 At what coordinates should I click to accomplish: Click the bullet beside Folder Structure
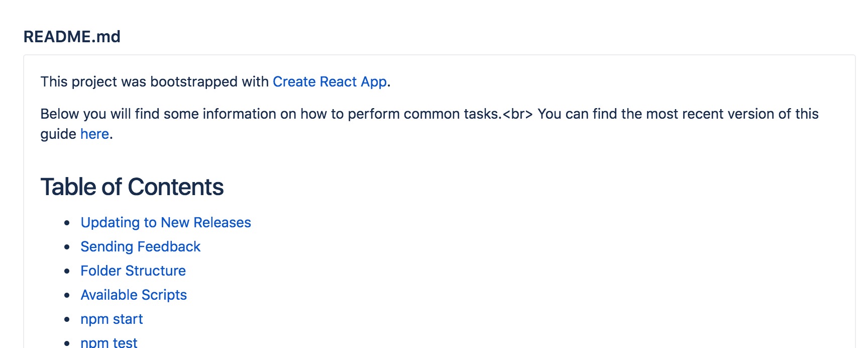[x=67, y=272]
